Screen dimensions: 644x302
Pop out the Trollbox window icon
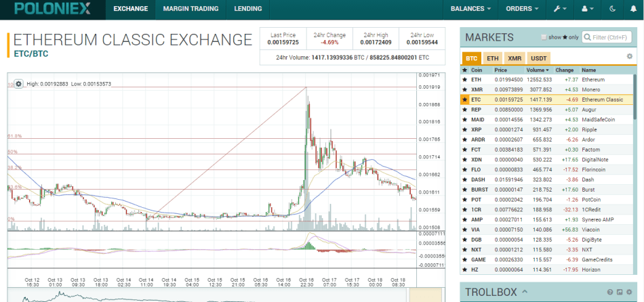click(x=620, y=292)
